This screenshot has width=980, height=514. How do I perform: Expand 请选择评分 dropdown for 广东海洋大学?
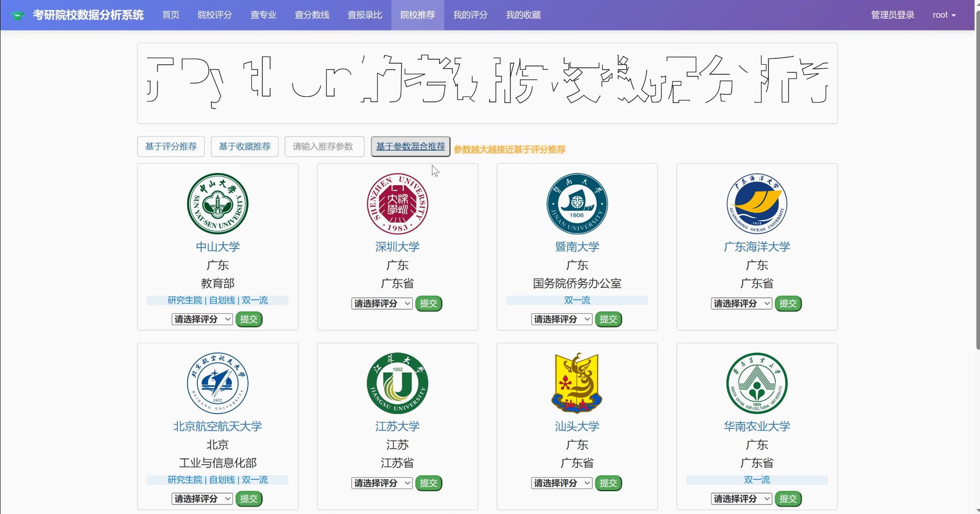(x=741, y=303)
